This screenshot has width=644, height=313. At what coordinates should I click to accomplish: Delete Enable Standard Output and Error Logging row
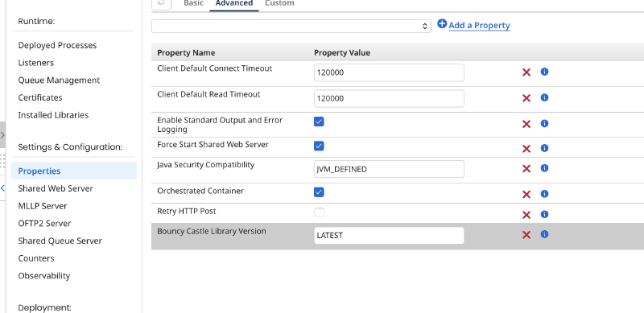pos(526,124)
